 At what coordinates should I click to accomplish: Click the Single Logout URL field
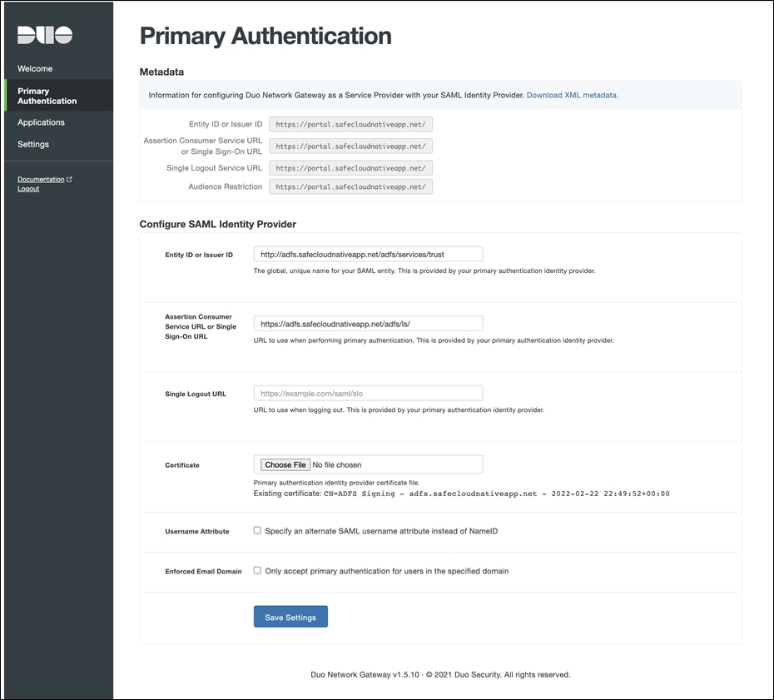[368, 393]
